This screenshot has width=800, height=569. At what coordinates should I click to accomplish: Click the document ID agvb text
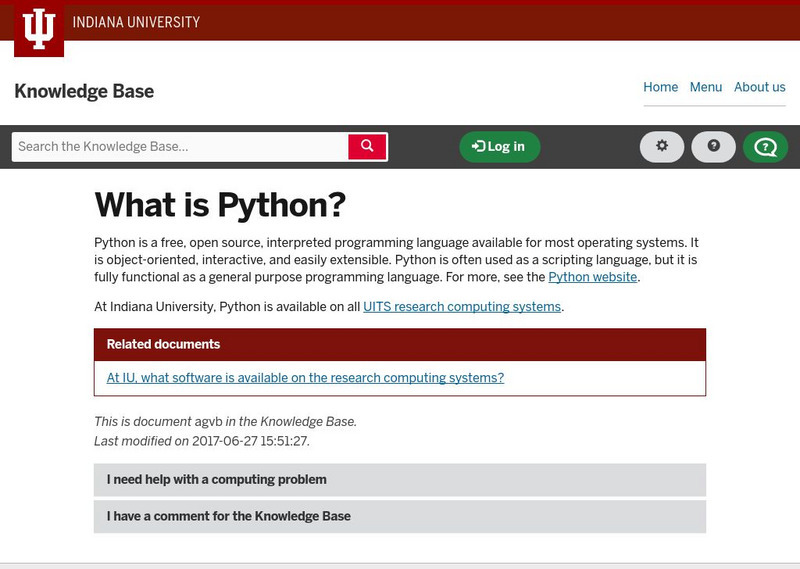209,422
